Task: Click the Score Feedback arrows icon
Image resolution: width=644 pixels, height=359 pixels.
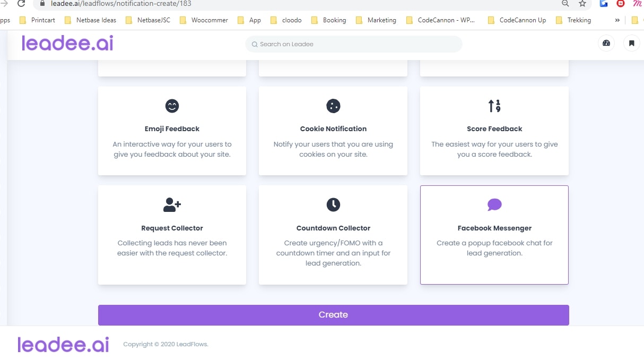Action: tap(494, 106)
